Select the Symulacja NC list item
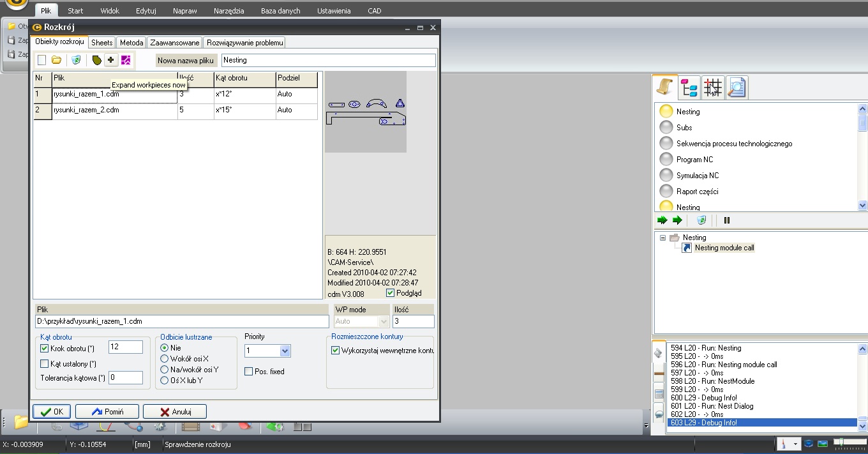 coord(698,176)
